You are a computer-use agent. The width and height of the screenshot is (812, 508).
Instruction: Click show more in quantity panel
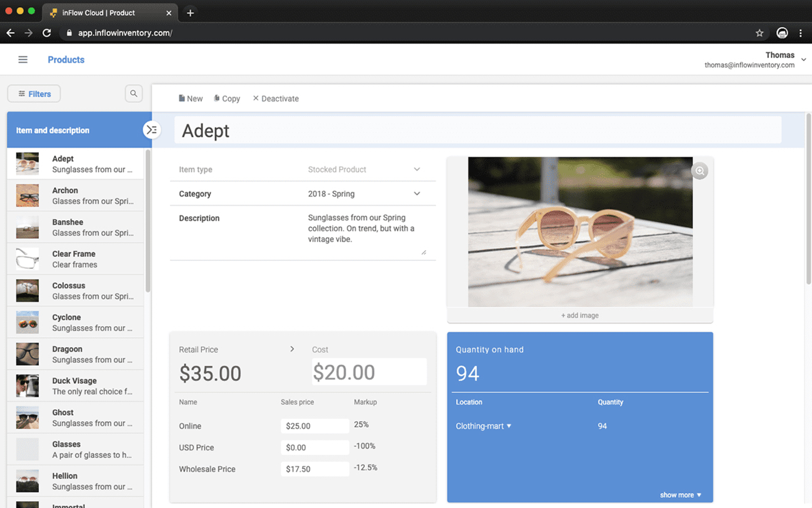click(x=680, y=495)
